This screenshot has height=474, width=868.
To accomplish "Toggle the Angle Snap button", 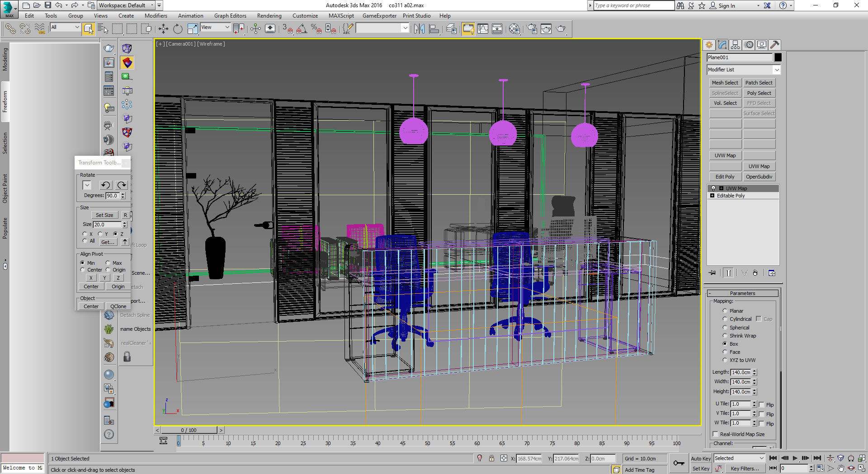I will [302, 29].
